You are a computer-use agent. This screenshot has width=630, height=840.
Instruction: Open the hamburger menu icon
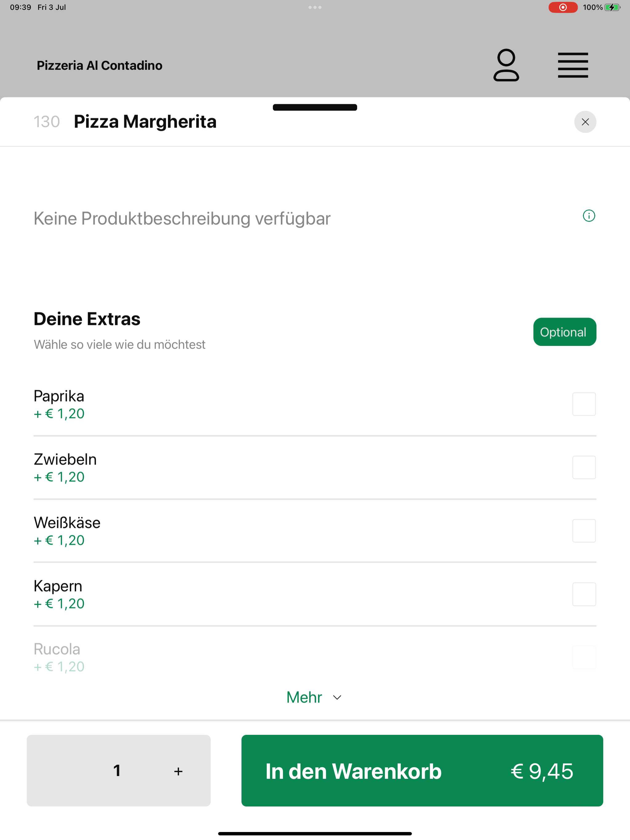pos(572,65)
